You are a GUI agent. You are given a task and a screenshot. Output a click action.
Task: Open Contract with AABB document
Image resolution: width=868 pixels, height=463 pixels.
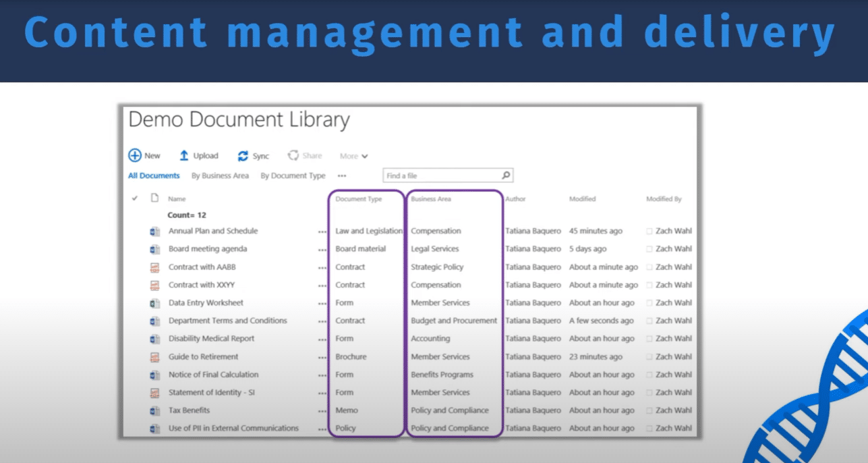202,267
